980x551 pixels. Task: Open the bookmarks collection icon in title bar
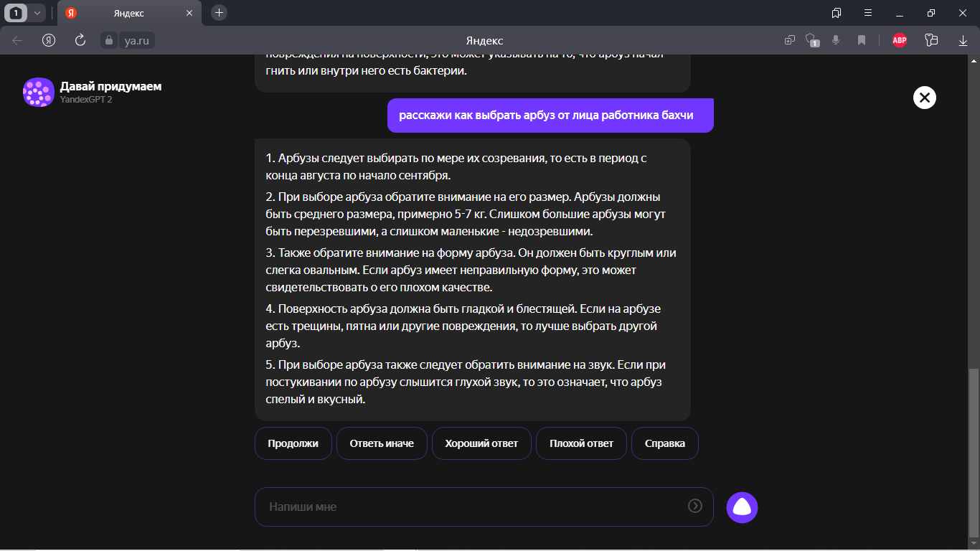(x=837, y=13)
